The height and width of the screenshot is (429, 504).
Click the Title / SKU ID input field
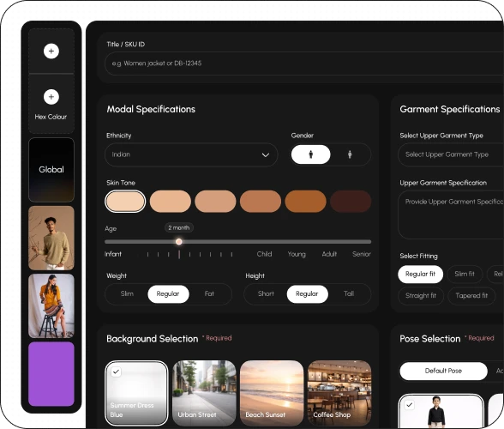[x=304, y=63]
